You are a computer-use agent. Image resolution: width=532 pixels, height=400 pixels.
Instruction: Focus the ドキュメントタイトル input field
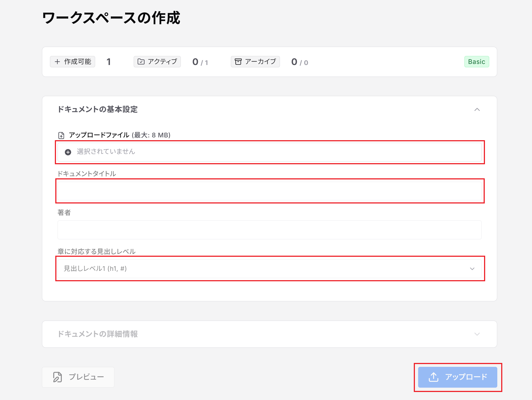pyautogui.click(x=269, y=191)
